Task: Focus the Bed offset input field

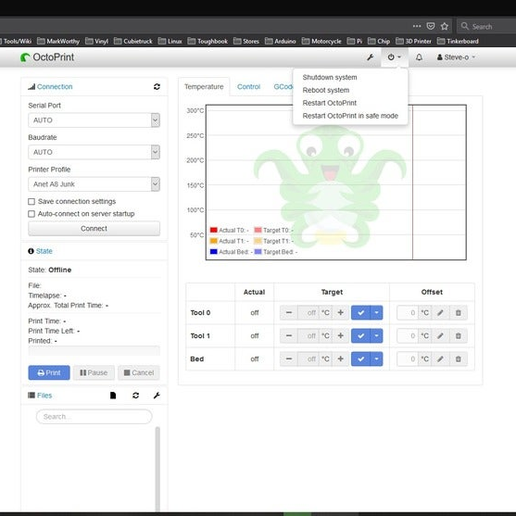Action: pos(407,359)
